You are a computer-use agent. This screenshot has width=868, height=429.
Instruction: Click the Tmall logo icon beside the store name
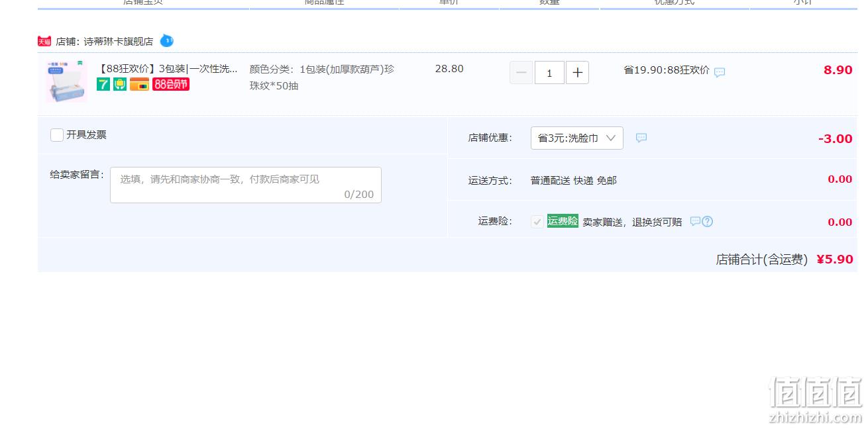point(44,41)
